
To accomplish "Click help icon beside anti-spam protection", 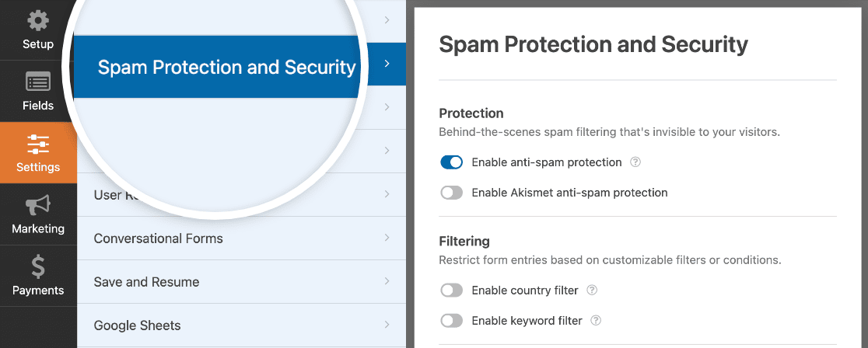I will pos(635,162).
